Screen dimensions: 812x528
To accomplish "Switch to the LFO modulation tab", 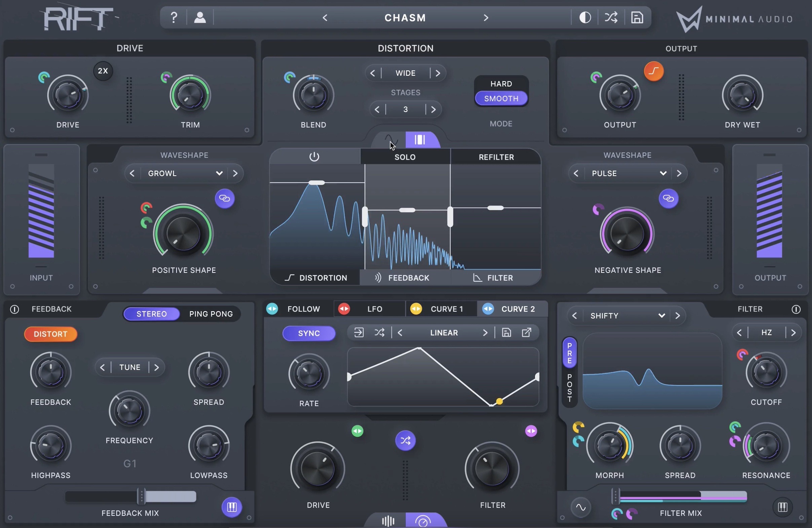I will tap(374, 309).
